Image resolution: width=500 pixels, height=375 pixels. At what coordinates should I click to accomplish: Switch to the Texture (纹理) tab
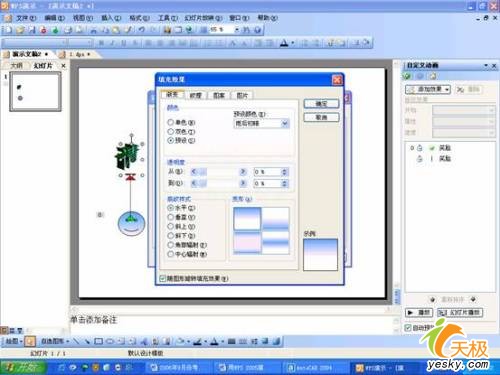tap(196, 96)
